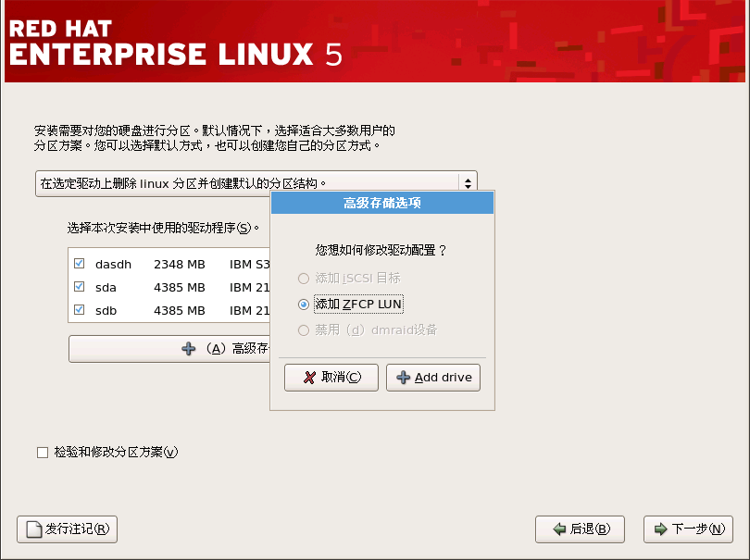
Task: Click the 2348 MB size value
Action: click(x=180, y=265)
